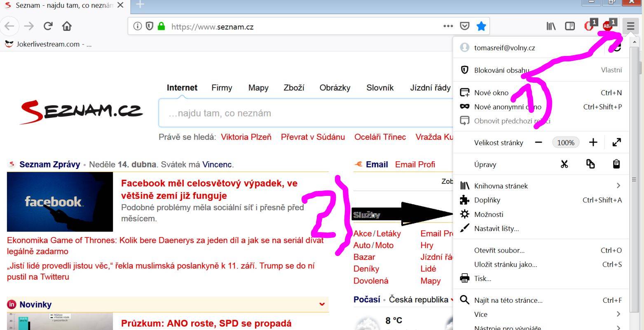Open Blokování obsahu menu item
The image size is (644, 330).
tap(541, 70)
